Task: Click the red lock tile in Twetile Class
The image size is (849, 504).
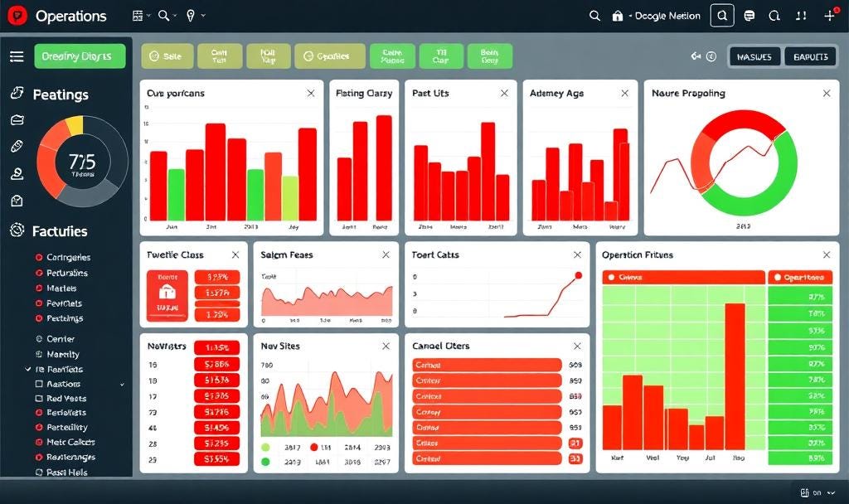Action: click(x=167, y=296)
